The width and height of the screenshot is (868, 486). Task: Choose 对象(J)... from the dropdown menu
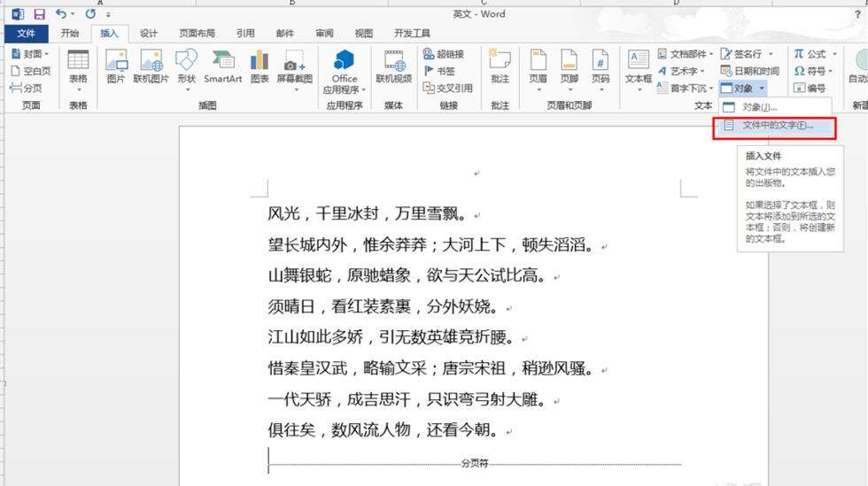775,107
